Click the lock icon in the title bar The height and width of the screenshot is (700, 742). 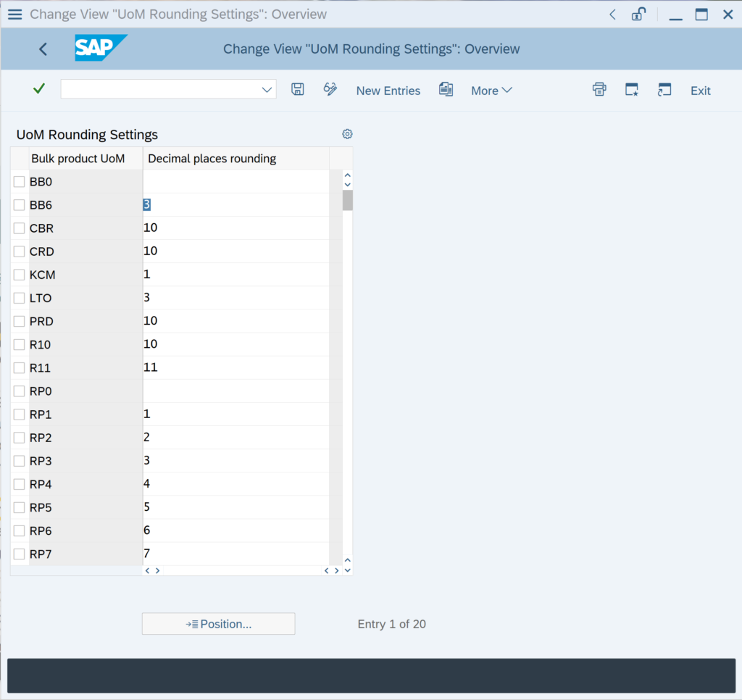(x=638, y=14)
